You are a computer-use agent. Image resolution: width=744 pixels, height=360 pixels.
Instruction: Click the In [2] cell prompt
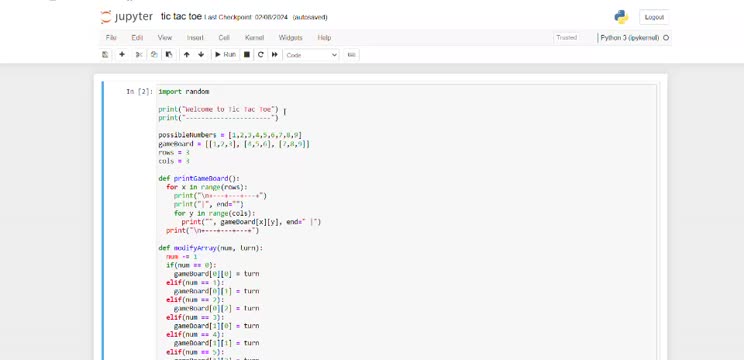[x=140, y=92]
